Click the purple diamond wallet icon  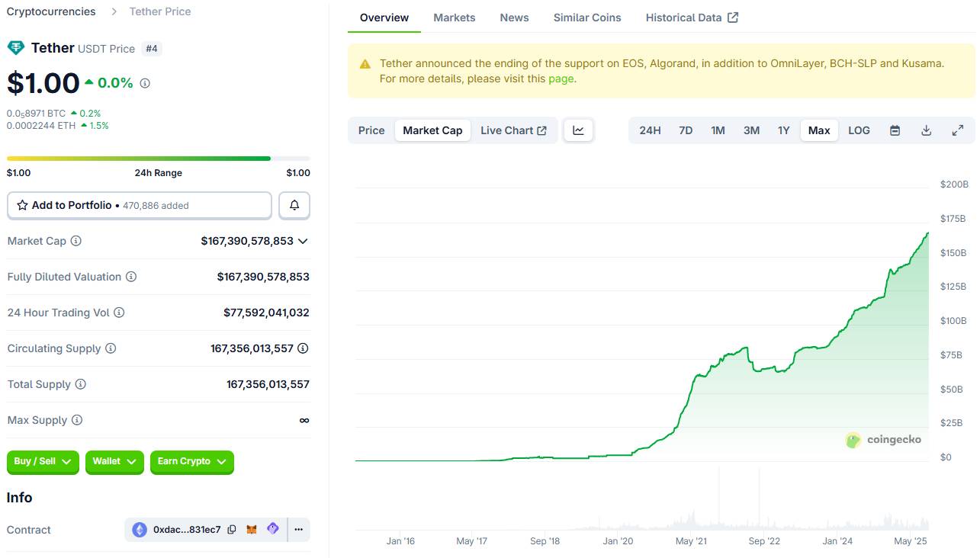[x=272, y=529]
